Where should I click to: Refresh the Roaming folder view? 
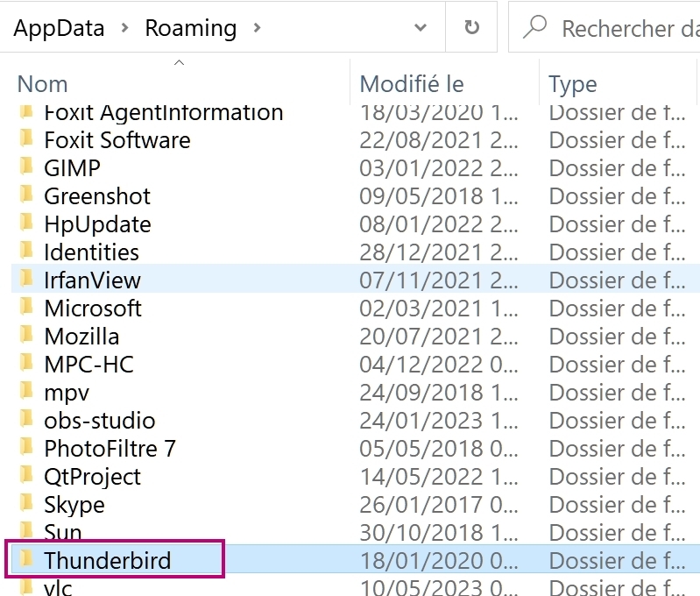click(472, 27)
